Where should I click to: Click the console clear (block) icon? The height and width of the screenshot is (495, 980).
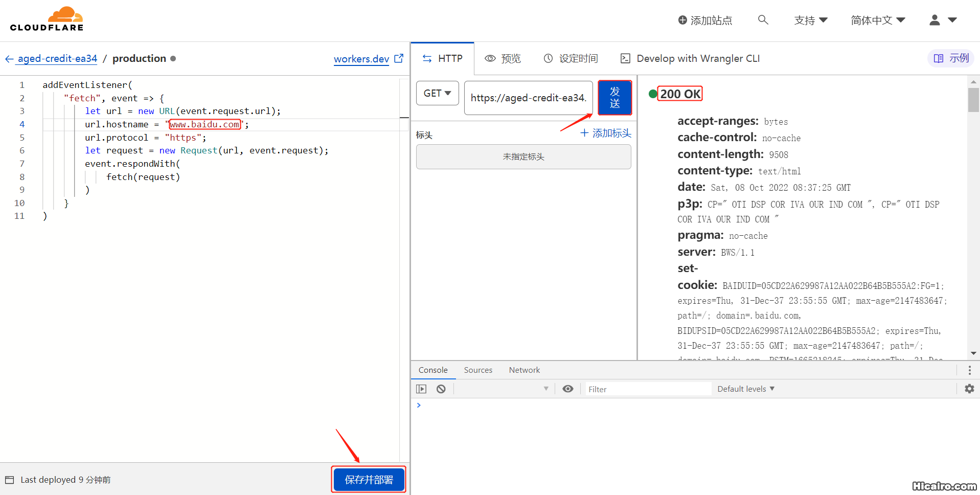441,389
